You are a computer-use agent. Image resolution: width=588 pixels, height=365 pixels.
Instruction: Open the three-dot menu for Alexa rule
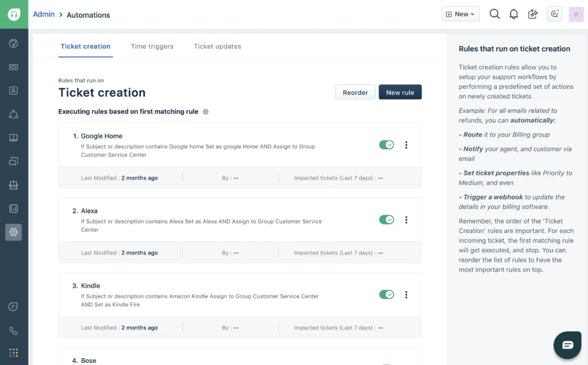[406, 220]
